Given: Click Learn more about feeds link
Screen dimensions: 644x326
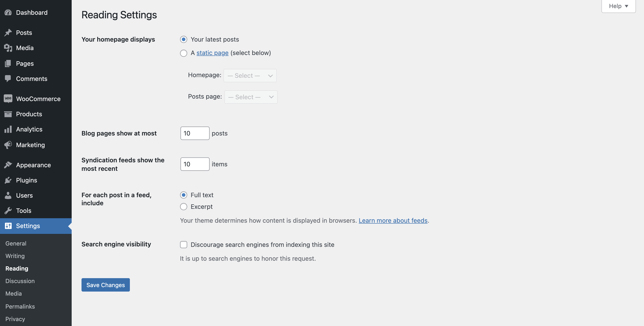Looking at the screenshot, I should (x=393, y=220).
